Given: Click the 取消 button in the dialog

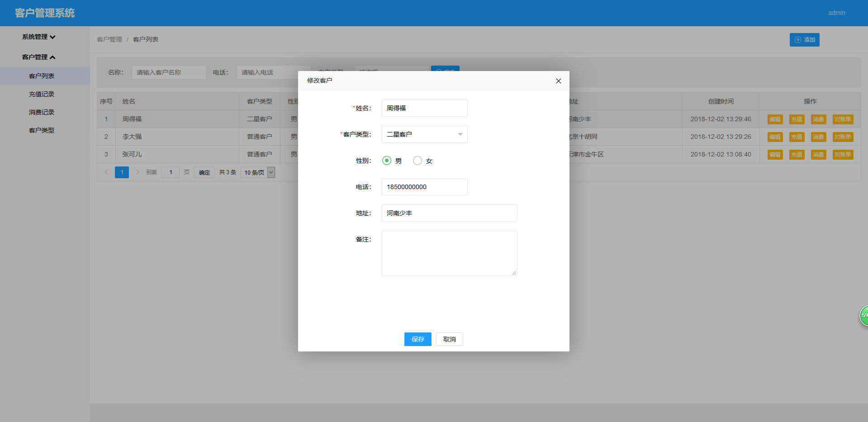Looking at the screenshot, I should click(449, 339).
